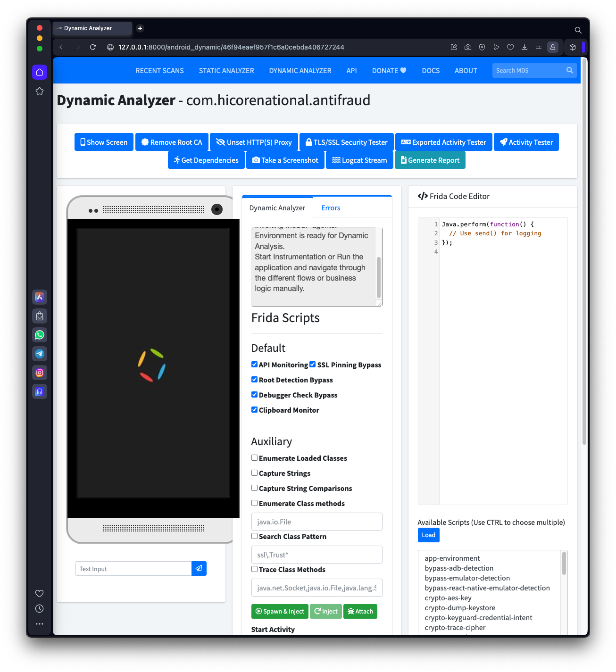Screen dimensions: 616x672
Task: Click the purple home workspace sidebar icon
Action: pyautogui.click(x=40, y=72)
